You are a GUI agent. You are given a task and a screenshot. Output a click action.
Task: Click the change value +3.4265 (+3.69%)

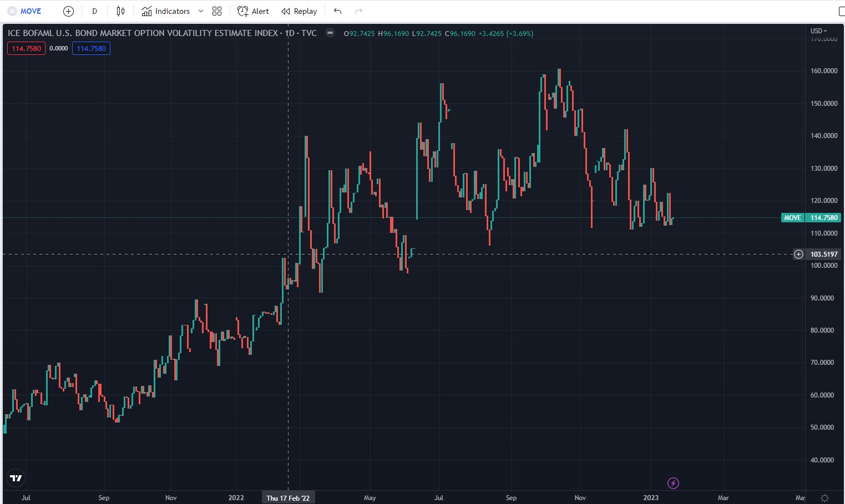coord(505,33)
